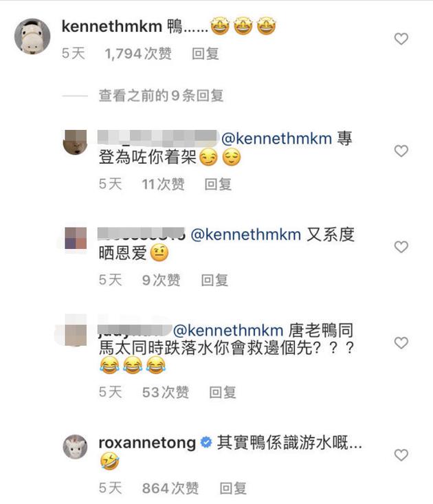View the 864 likes on roxannetong's comment

click(170, 488)
